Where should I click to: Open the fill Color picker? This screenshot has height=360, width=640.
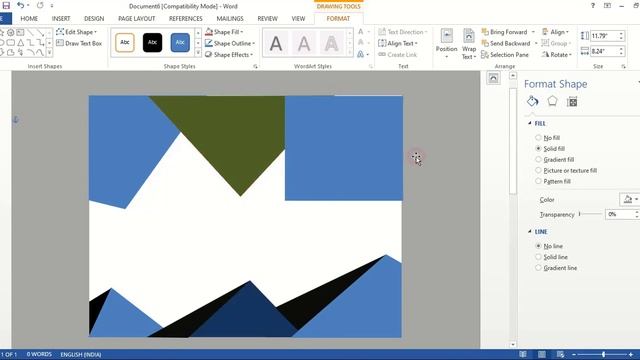[x=630, y=200]
